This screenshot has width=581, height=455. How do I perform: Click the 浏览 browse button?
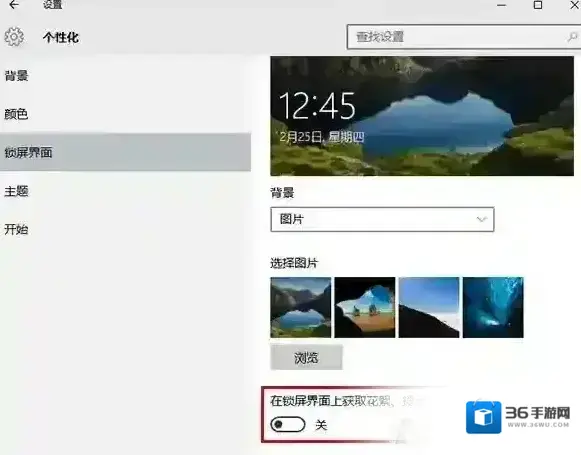[x=306, y=358]
